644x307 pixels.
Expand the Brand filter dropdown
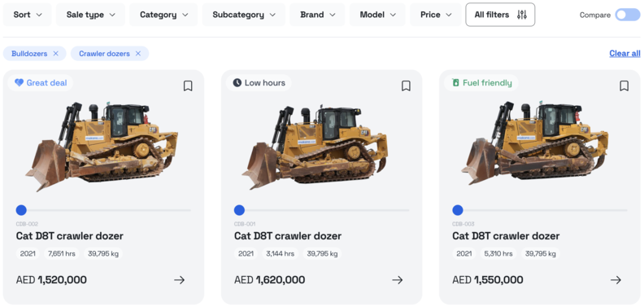coord(317,15)
